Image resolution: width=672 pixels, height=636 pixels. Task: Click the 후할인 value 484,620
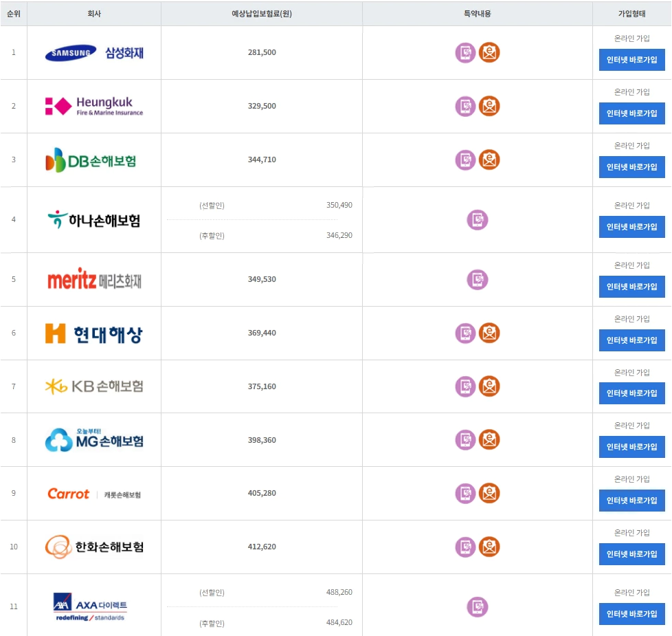(339, 622)
